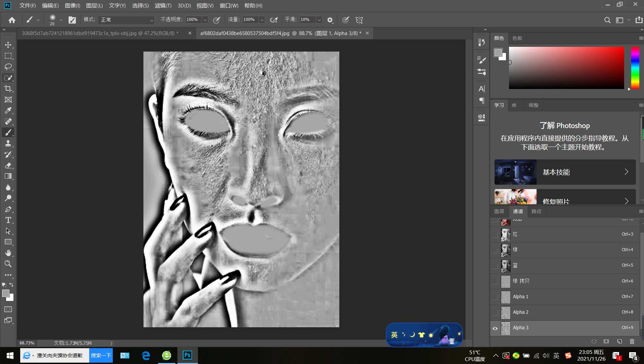Toggle the brush settings panel icon

pos(72,20)
